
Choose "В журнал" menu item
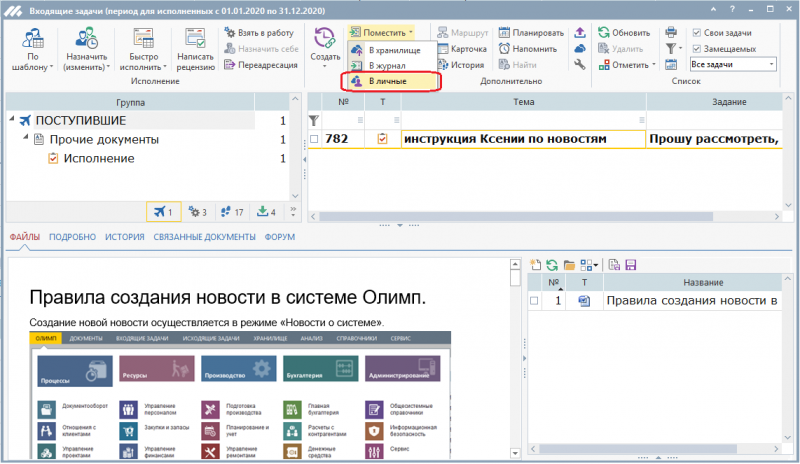(392, 65)
